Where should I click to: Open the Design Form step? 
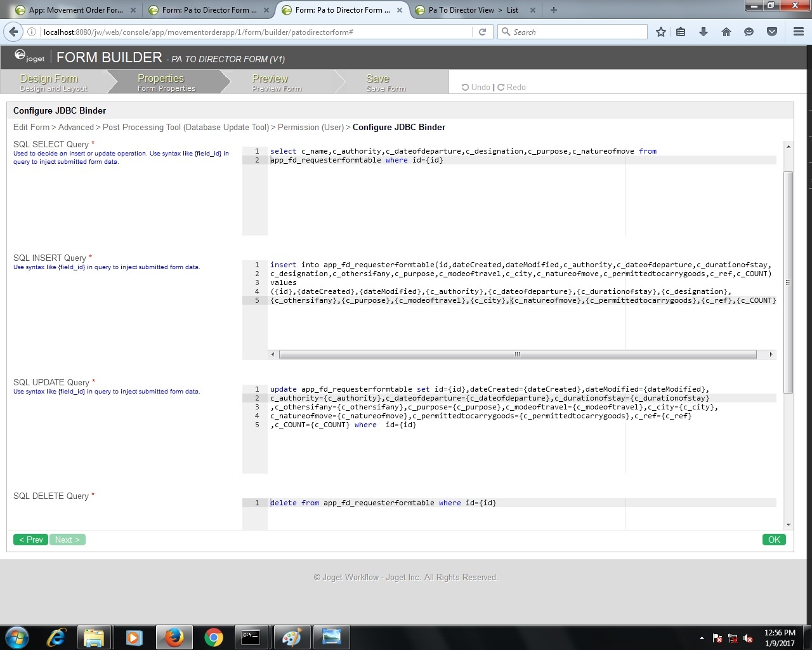coord(54,82)
